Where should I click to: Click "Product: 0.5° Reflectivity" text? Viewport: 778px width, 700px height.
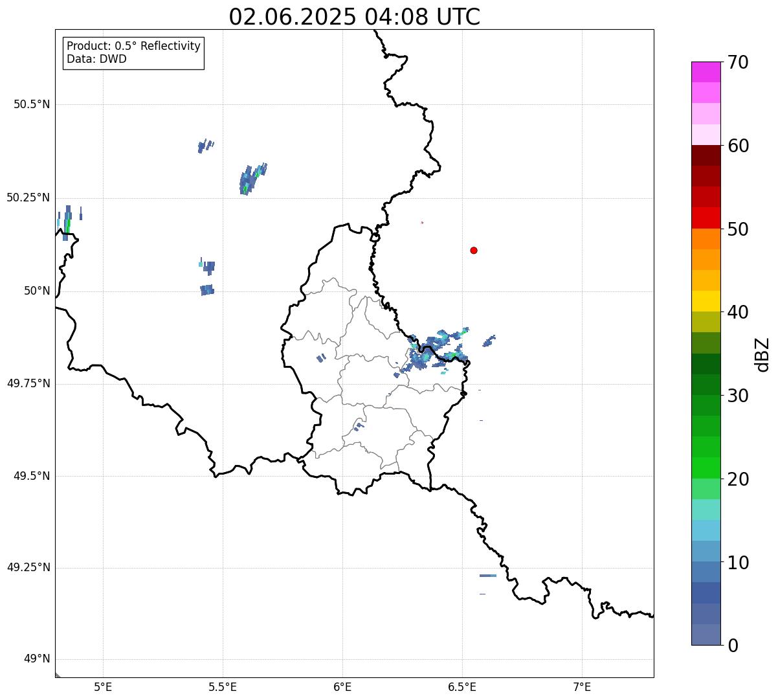pyautogui.click(x=133, y=47)
